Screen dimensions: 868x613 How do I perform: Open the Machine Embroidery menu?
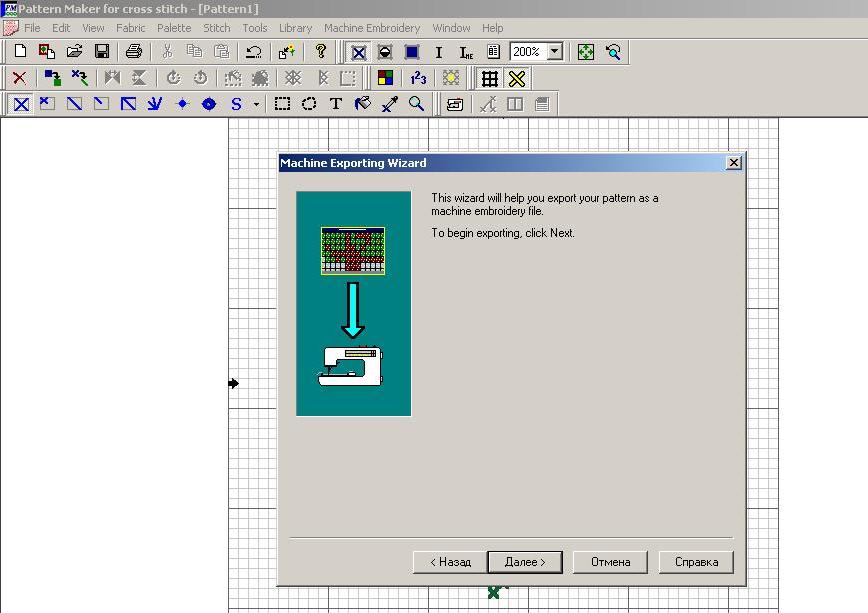click(x=371, y=28)
